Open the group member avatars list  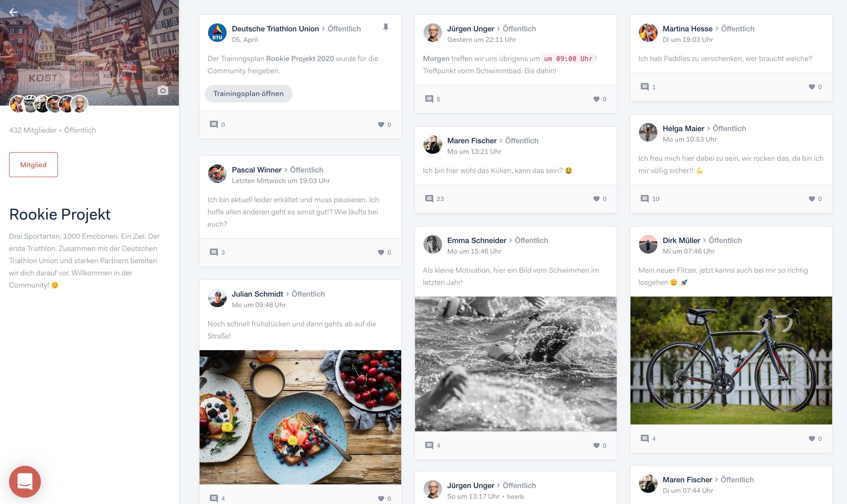(49, 104)
